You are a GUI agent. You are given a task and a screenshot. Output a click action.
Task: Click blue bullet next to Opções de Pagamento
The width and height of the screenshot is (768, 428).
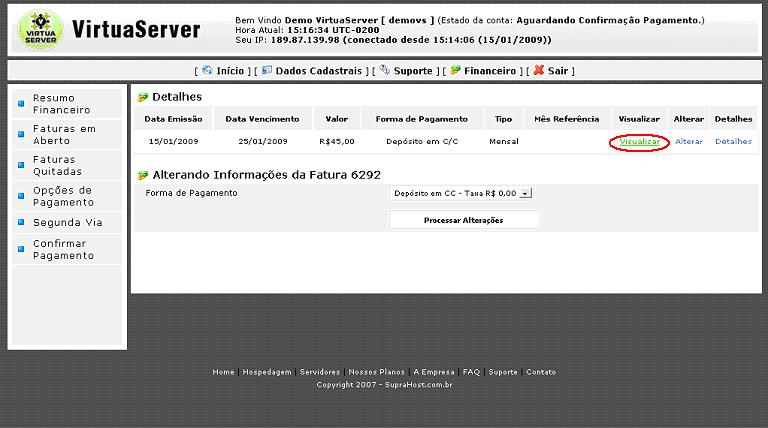coord(21,196)
